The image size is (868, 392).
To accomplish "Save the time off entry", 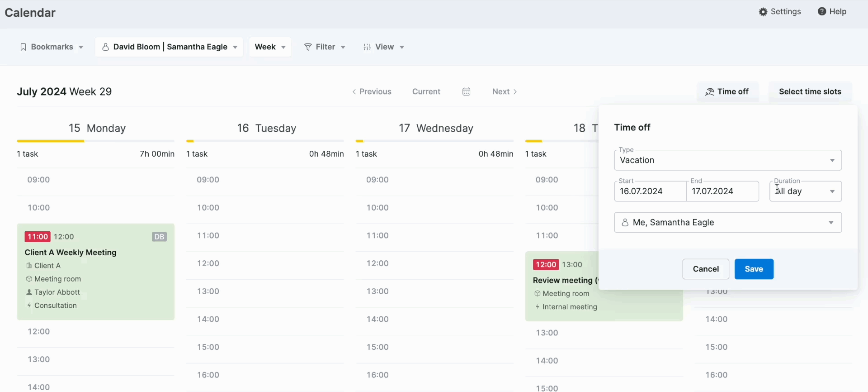I will (x=754, y=269).
